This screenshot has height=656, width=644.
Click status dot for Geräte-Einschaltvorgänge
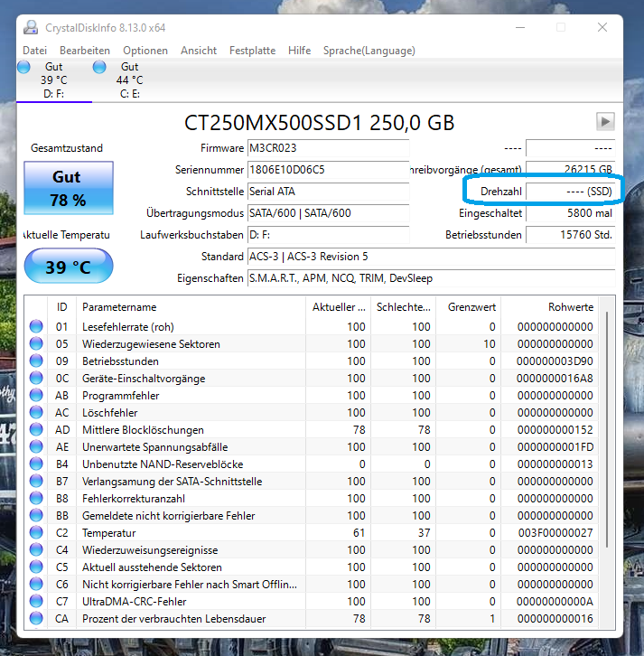tap(36, 378)
